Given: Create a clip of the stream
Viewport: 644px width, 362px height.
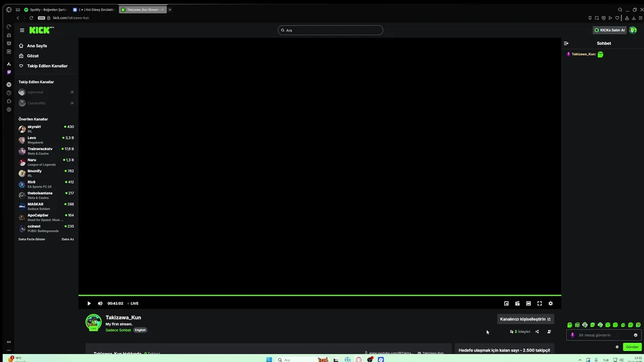Looking at the screenshot, I should (x=517, y=303).
